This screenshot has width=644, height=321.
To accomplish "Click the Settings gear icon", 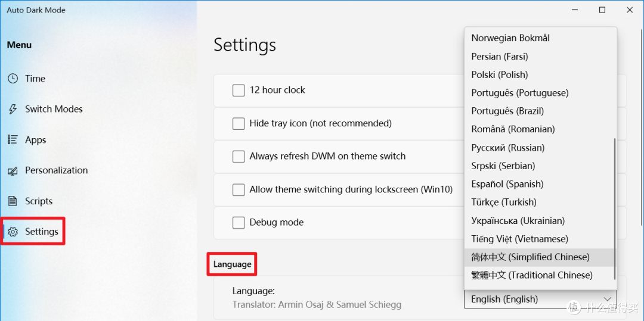I will 13,232.
